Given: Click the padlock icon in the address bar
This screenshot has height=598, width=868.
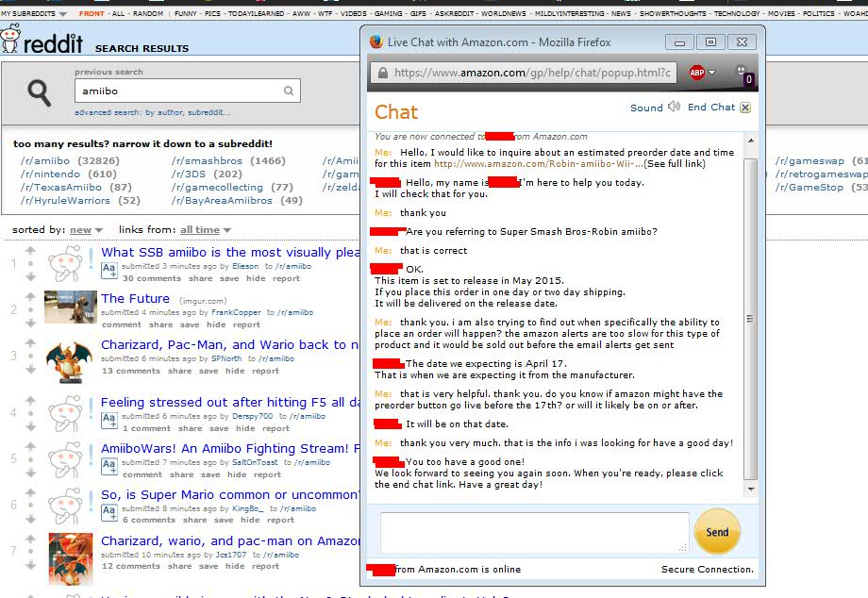Looking at the screenshot, I should click(x=382, y=73).
